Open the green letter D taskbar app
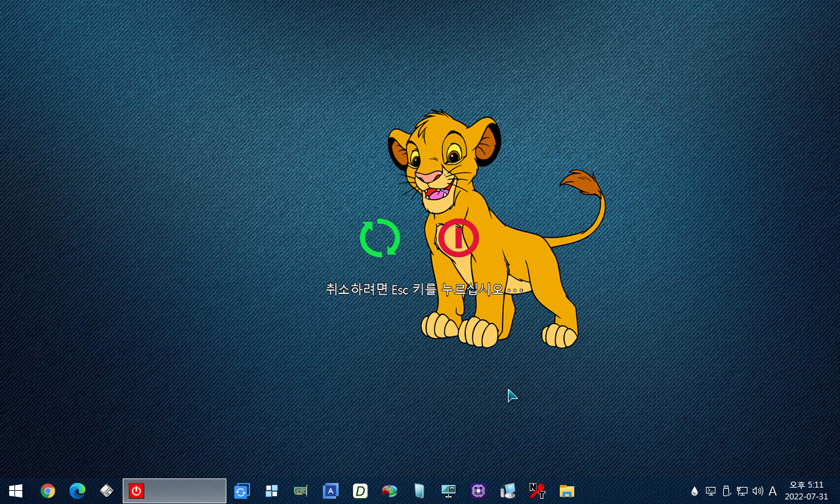Image resolution: width=840 pixels, height=504 pixels. [x=360, y=491]
